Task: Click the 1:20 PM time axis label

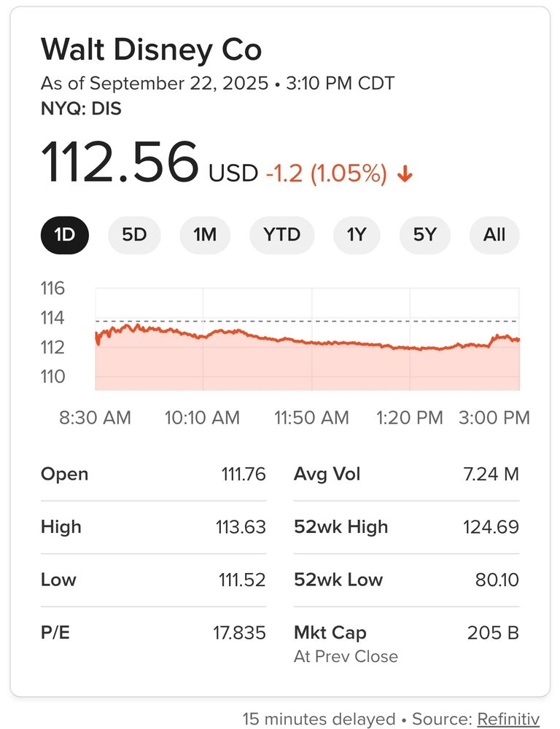Action: click(410, 418)
